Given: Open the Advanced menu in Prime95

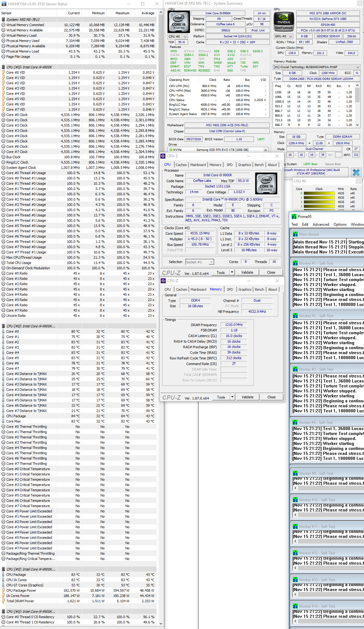Looking at the screenshot, I should coord(321,224).
